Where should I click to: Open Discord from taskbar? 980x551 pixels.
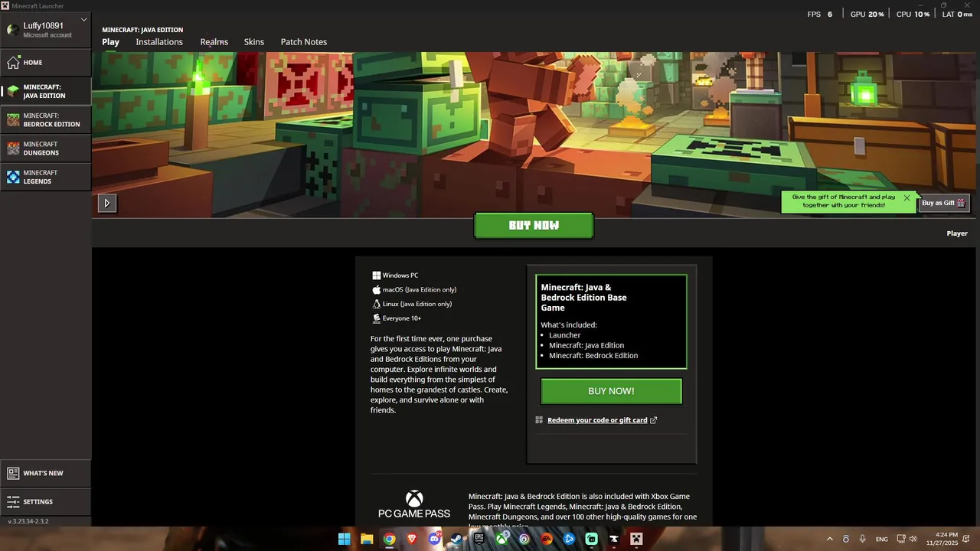coord(434,539)
